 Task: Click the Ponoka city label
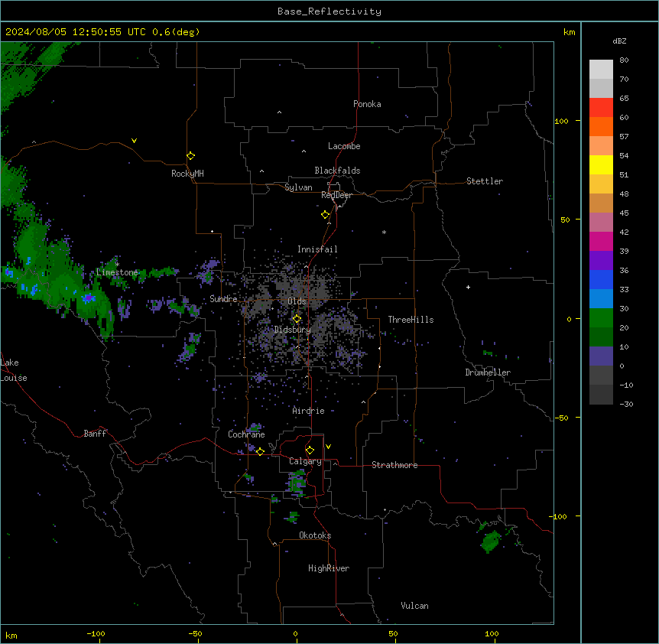point(367,104)
